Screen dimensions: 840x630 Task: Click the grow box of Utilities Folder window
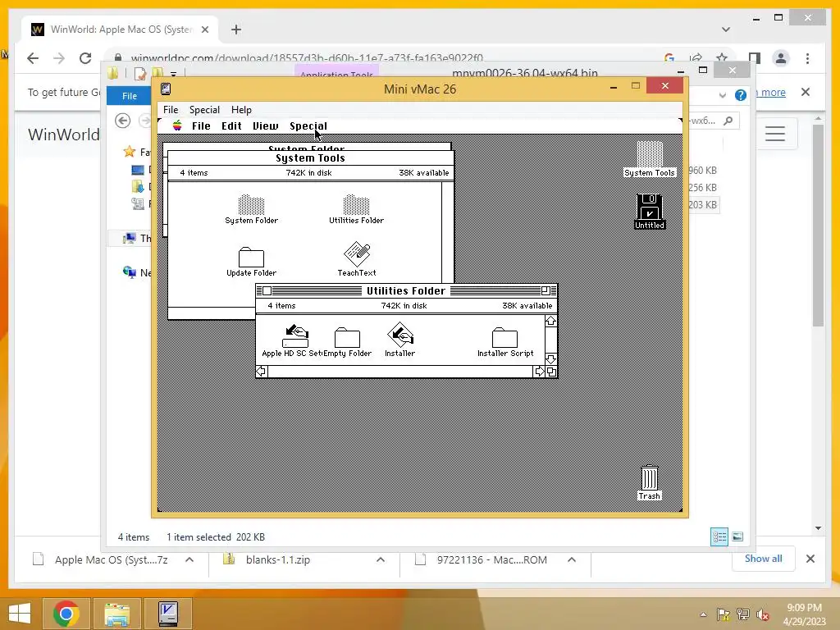point(551,372)
